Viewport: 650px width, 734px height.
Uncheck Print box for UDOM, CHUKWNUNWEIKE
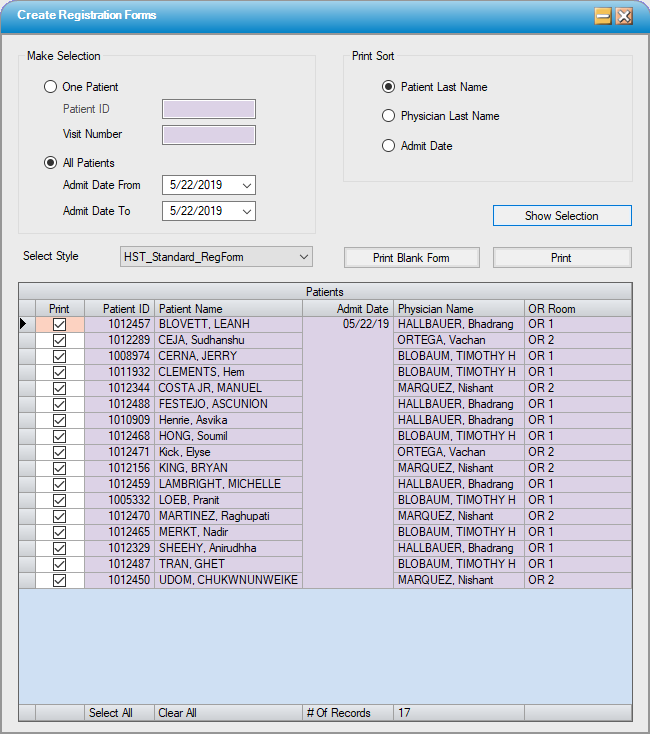coord(59,580)
